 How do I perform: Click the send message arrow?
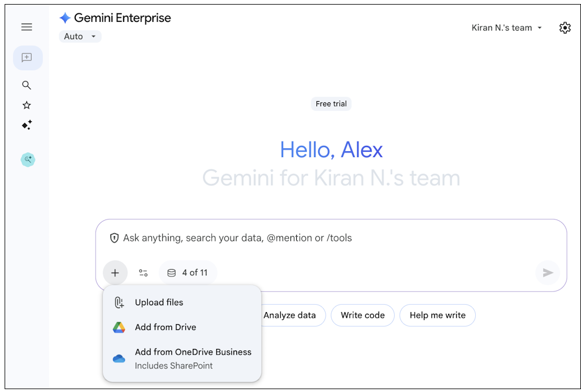point(547,272)
